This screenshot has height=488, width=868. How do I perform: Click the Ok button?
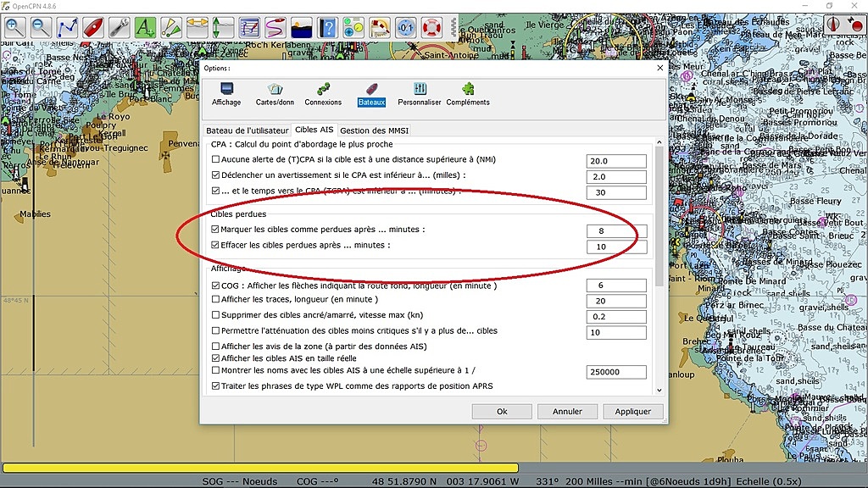(x=502, y=411)
